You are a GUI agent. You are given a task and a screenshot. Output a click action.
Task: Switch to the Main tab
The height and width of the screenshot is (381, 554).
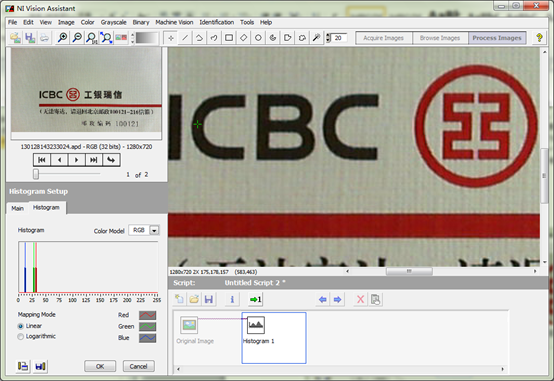[17, 208]
